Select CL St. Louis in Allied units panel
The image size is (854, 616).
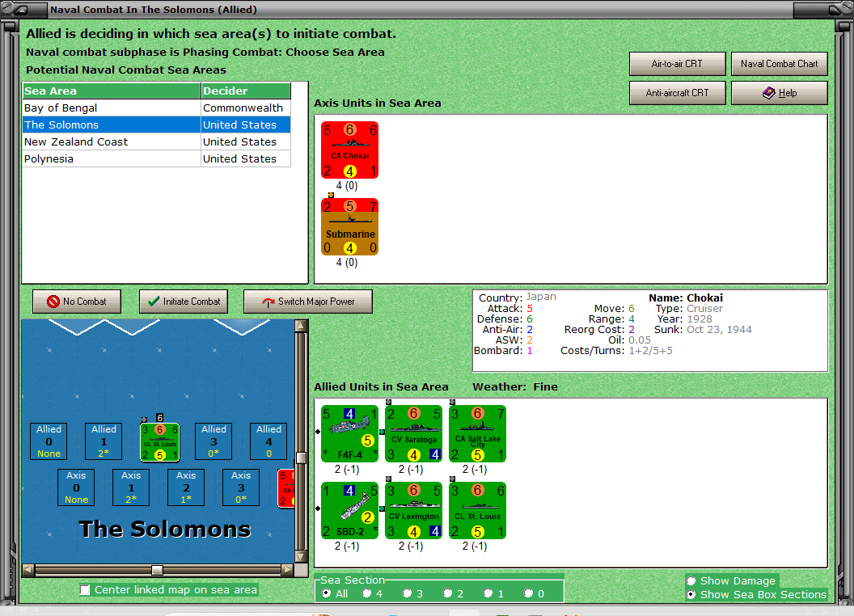pyautogui.click(x=478, y=510)
